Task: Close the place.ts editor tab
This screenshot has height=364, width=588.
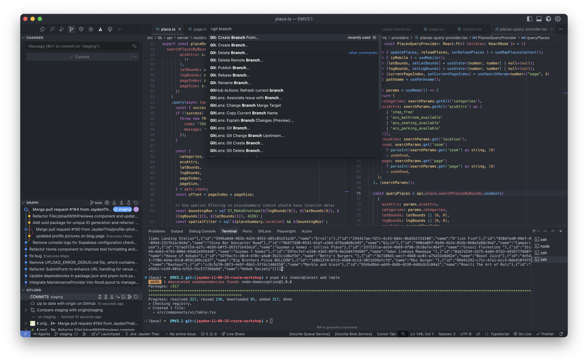Action: (179, 29)
